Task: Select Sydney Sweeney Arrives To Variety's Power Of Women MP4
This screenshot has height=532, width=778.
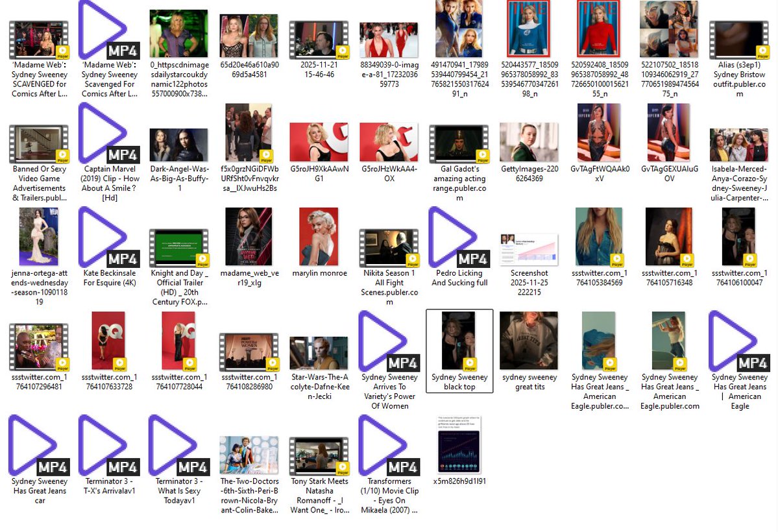Action: [389, 343]
